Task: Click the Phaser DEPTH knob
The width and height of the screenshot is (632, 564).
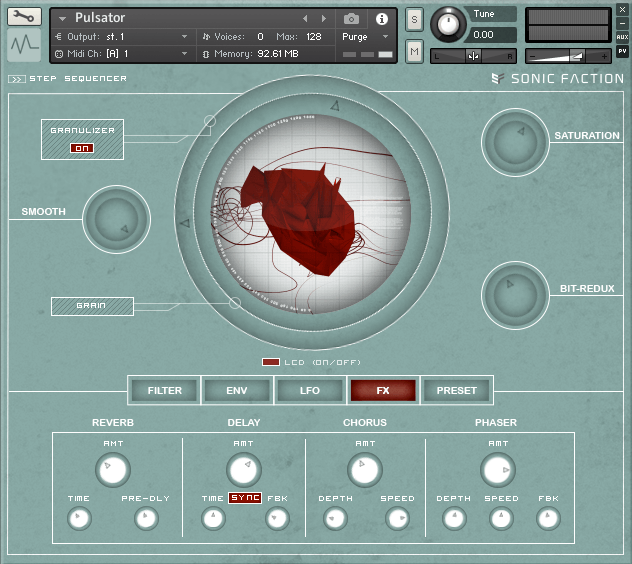Action: [x=454, y=518]
